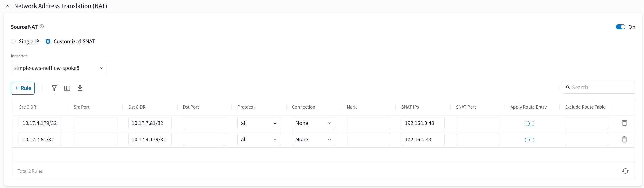The width and height of the screenshot is (644, 188).
Task: Enable Apply Route Entry for second rule
Action: pos(529,140)
